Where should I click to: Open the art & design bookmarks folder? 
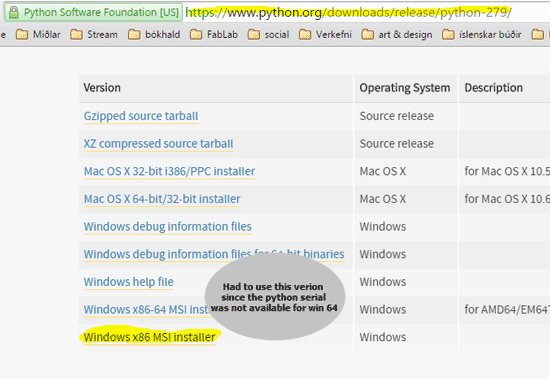click(397, 34)
